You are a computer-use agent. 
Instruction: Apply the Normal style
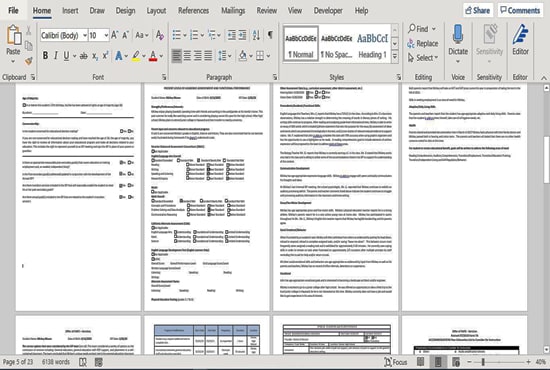tap(301, 44)
